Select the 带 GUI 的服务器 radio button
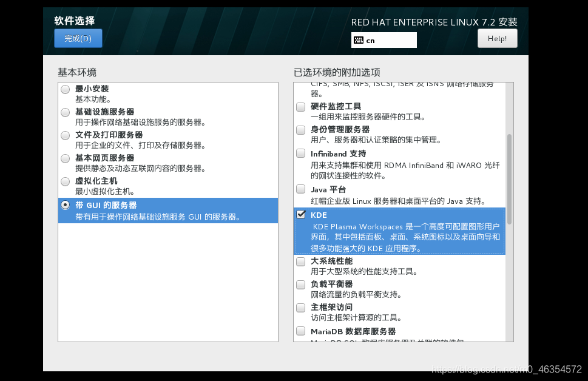The width and height of the screenshot is (588, 381). coord(66,205)
